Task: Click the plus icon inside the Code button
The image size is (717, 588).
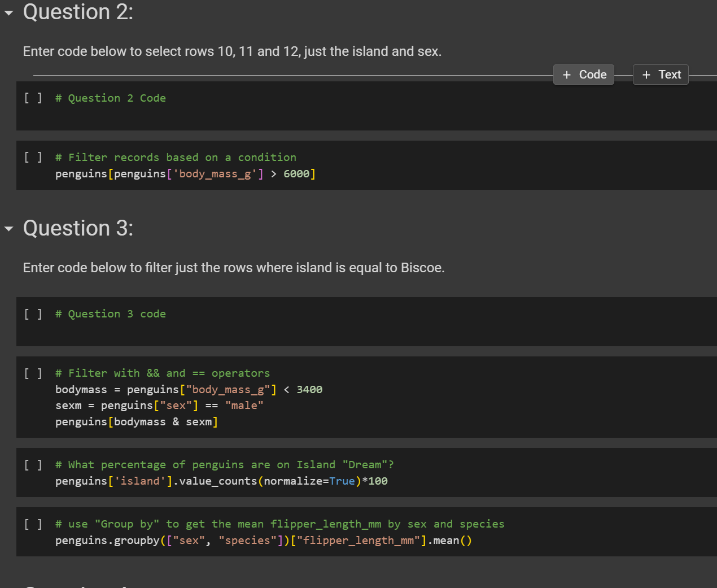Action: click(566, 74)
